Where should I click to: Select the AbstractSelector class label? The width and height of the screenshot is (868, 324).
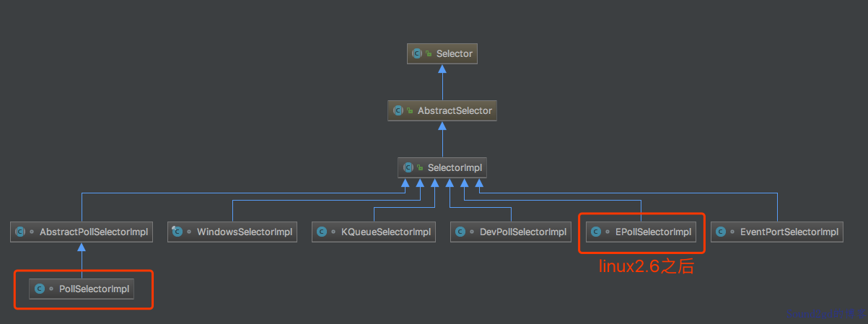455,111
